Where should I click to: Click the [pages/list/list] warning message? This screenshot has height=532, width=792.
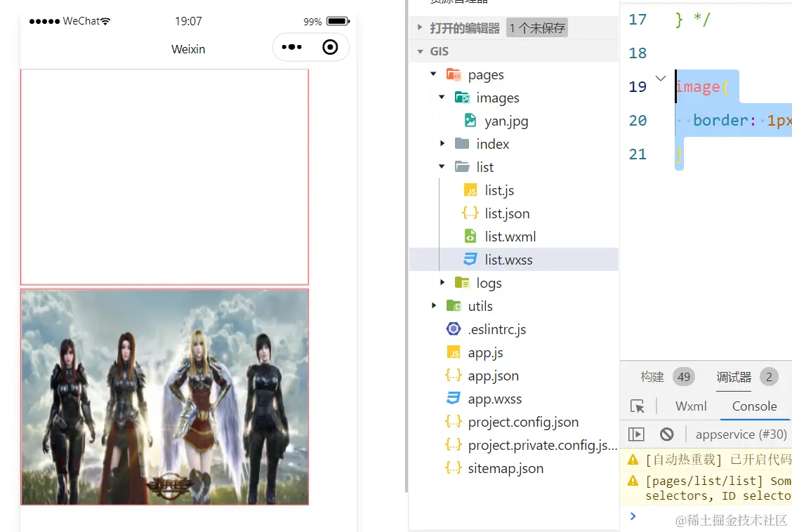coord(718,488)
